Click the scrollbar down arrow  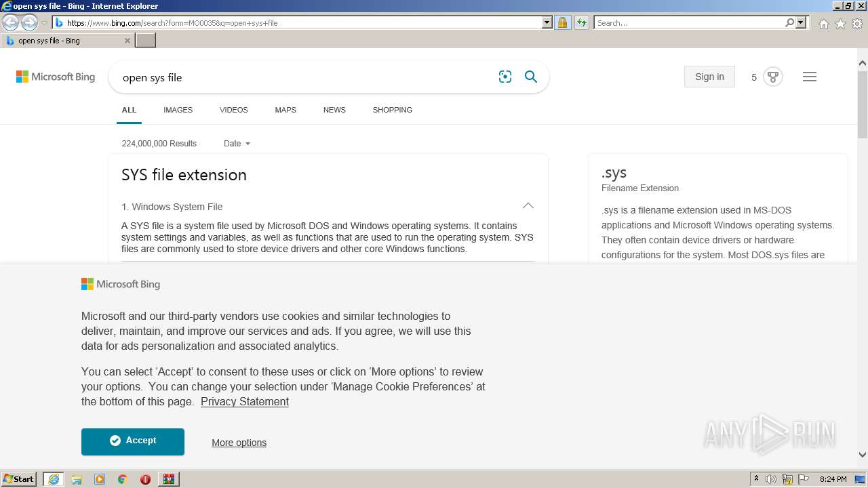click(863, 455)
